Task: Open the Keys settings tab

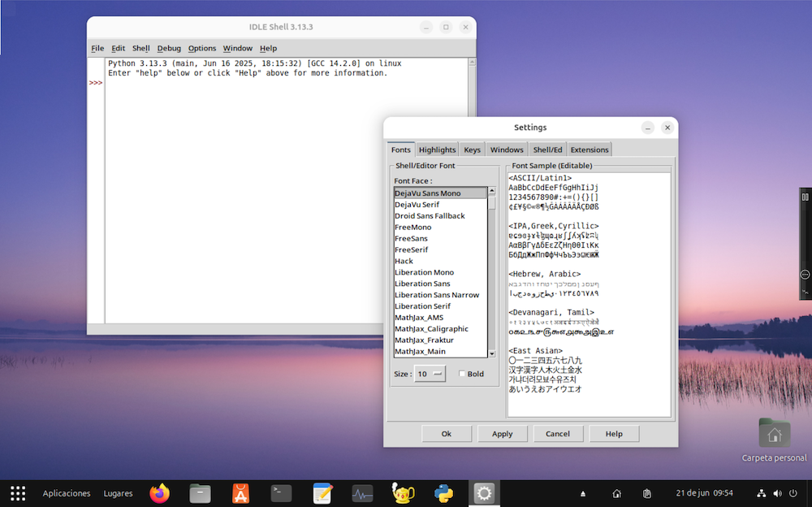Action: pos(473,149)
